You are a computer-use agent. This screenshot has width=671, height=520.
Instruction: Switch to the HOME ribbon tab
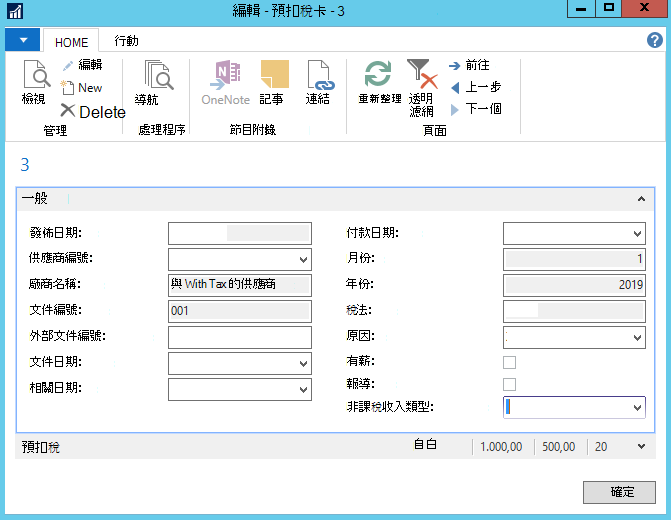(71, 42)
